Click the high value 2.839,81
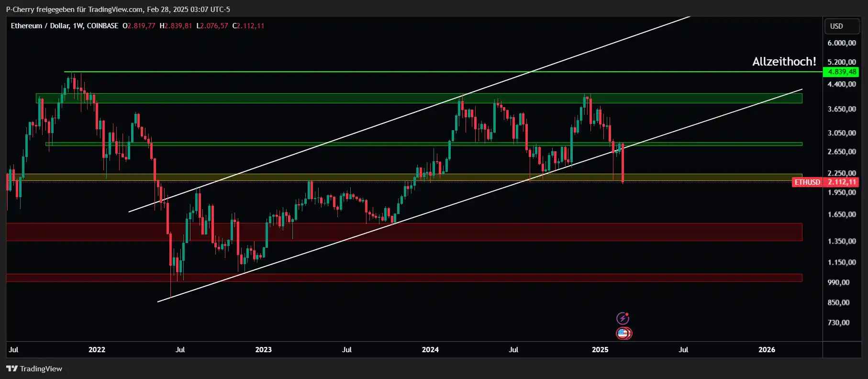Image resolution: width=868 pixels, height=379 pixels. pos(178,26)
